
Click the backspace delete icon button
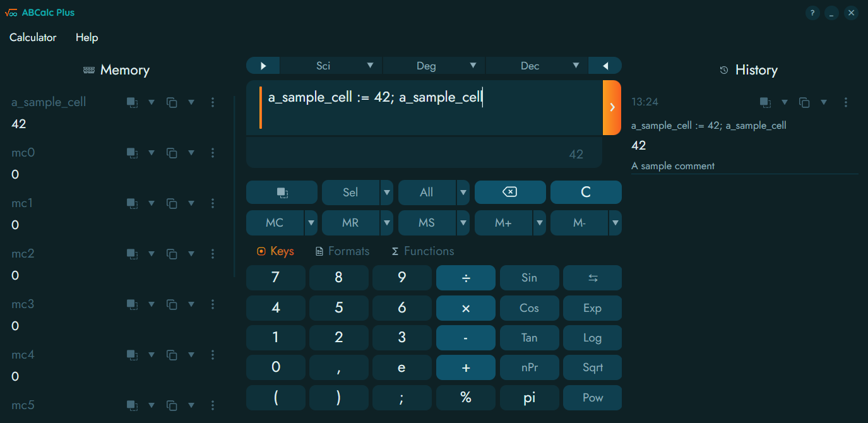(x=509, y=193)
